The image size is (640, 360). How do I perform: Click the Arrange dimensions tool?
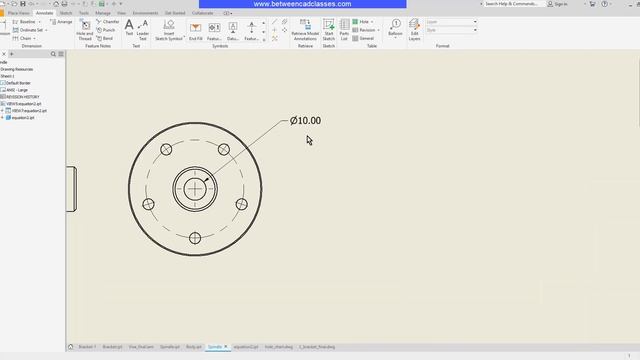[x=61, y=22]
